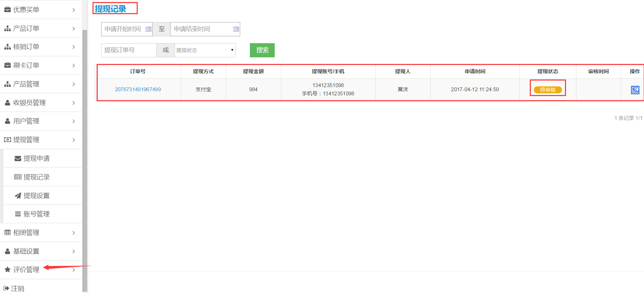Collapse the 提现管理 menu chevron
644x293 pixels.
74,140
